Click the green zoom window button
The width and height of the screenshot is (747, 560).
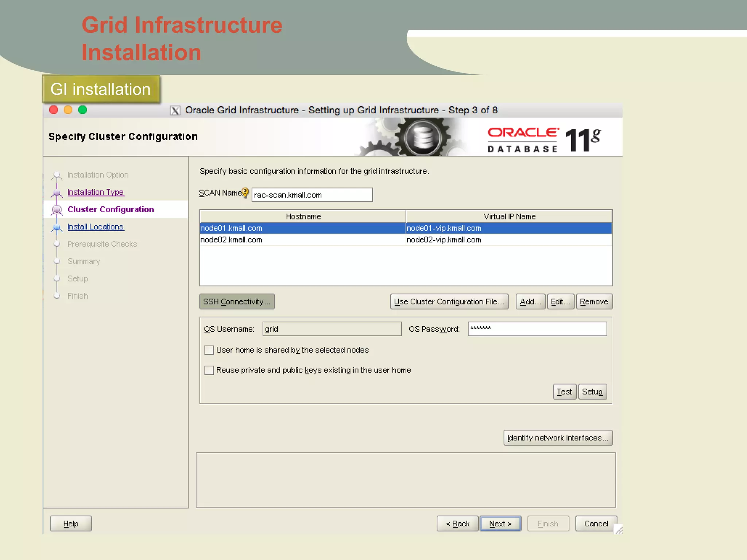tap(82, 110)
